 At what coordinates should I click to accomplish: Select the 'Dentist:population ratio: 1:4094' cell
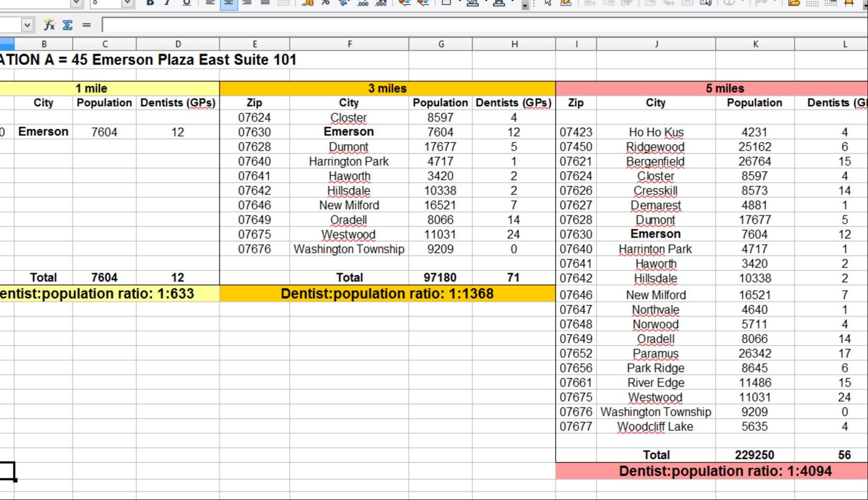click(712, 471)
